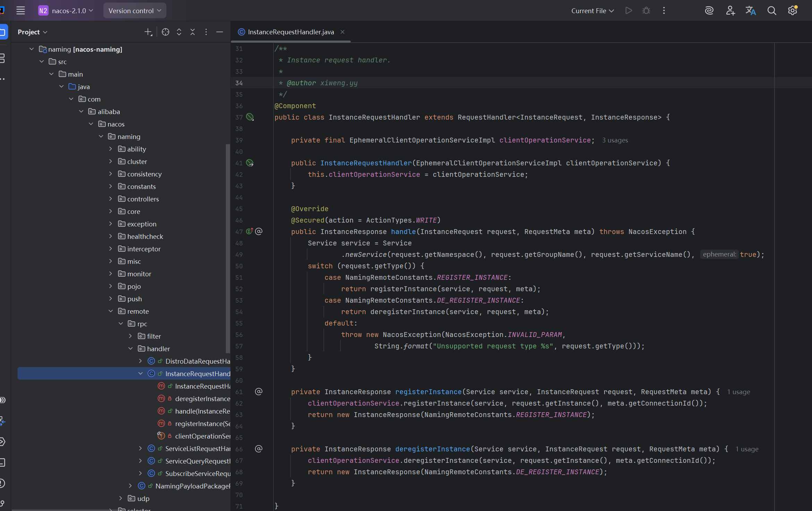The height and width of the screenshot is (511, 812).
Task: Click Collapse All icon in Project panel
Action: pos(193,32)
